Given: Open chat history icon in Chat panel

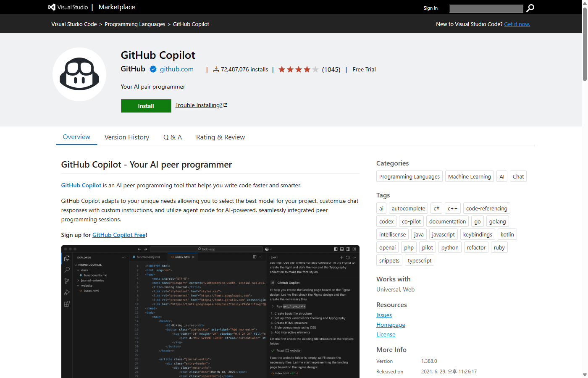Looking at the screenshot, I should [x=348, y=257].
